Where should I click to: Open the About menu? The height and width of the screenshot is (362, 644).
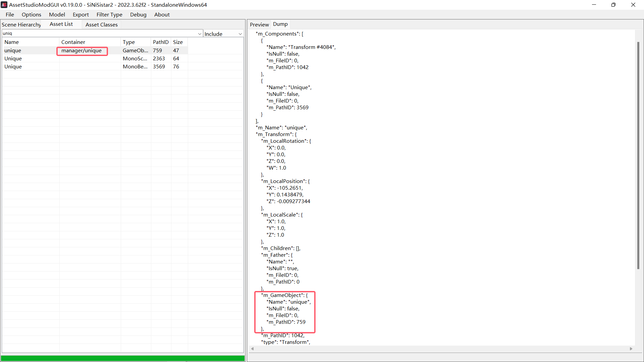162,14
